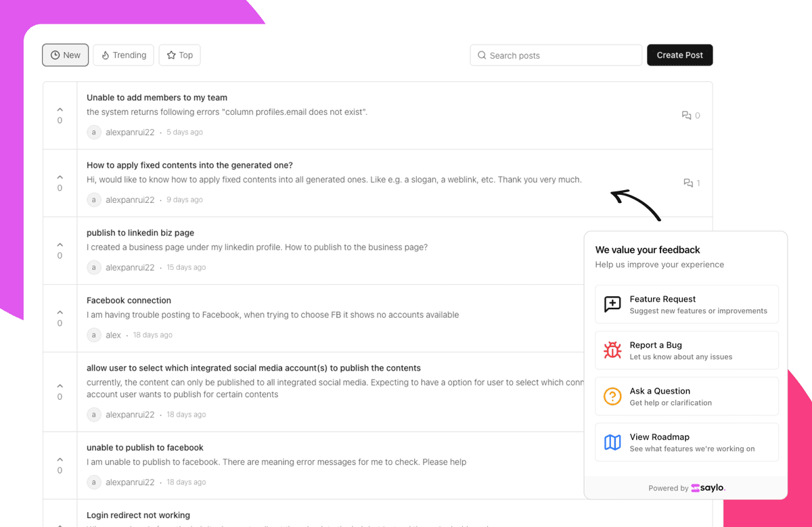Click the Ask a Question icon
The height and width of the screenshot is (527, 812).
coord(612,396)
